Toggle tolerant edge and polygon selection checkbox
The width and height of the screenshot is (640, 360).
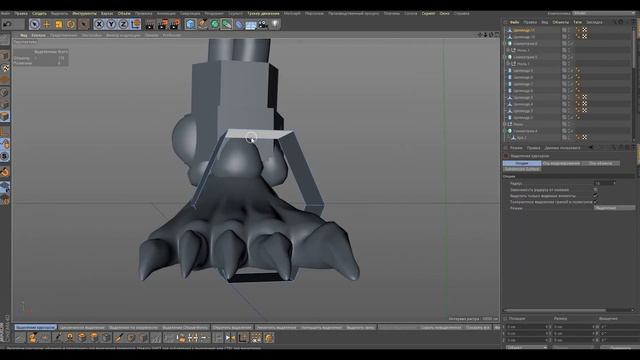[596, 202]
